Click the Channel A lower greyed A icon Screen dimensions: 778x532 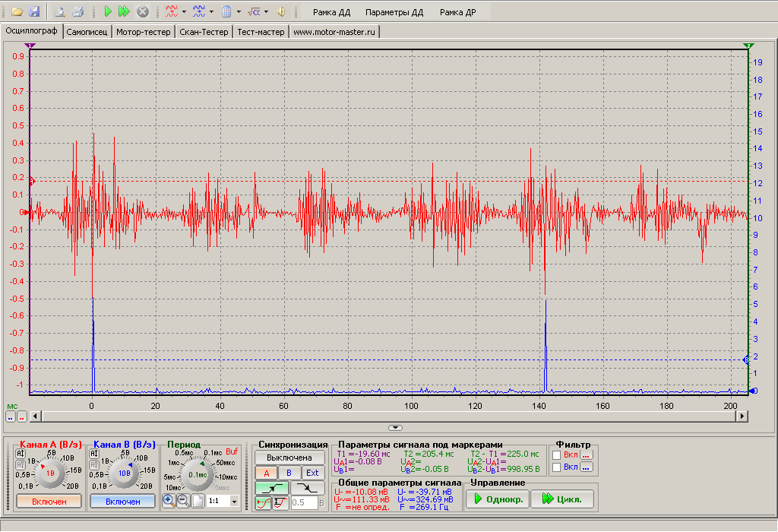(x=21, y=465)
